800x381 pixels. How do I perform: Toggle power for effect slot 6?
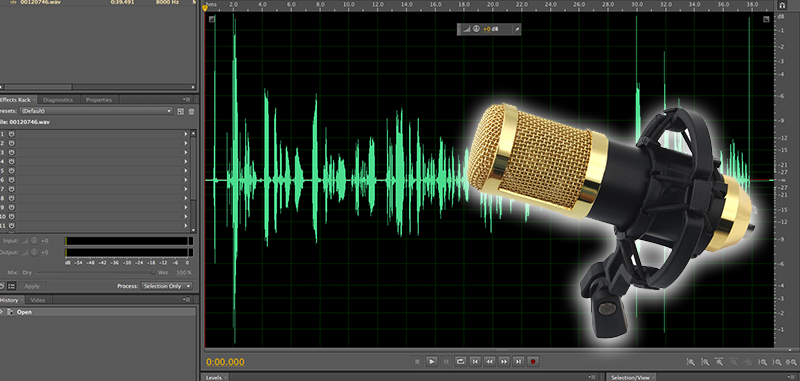11,180
